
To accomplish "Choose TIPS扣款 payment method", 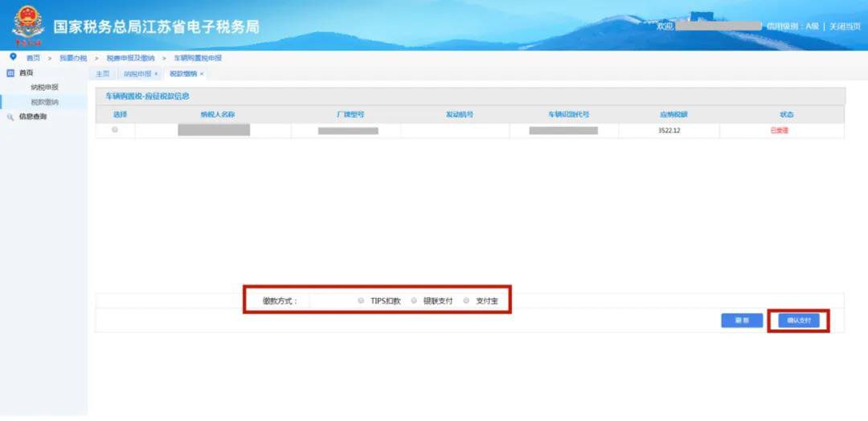I will [x=360, y=301].
